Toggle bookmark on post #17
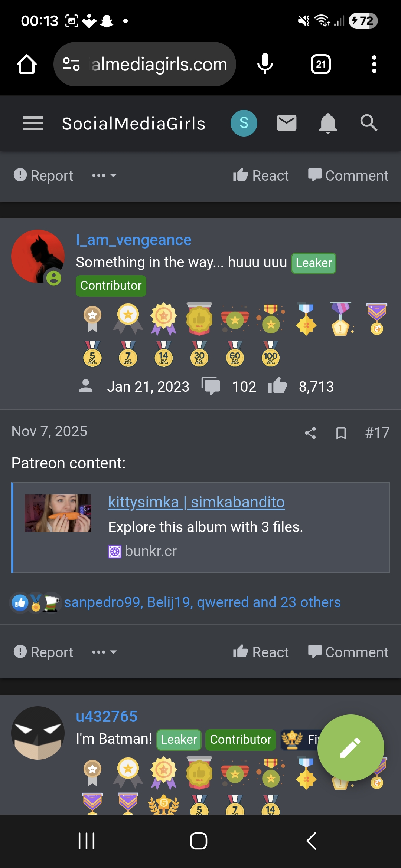 [341, 433]
